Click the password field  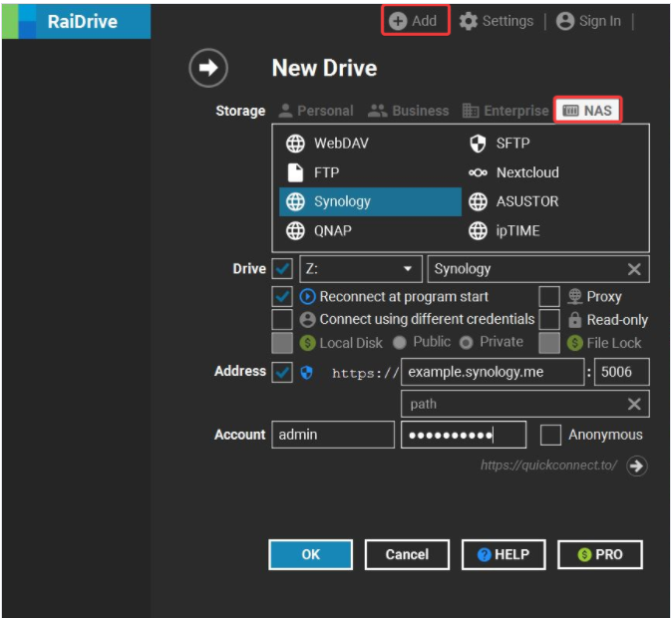point(464,435)
